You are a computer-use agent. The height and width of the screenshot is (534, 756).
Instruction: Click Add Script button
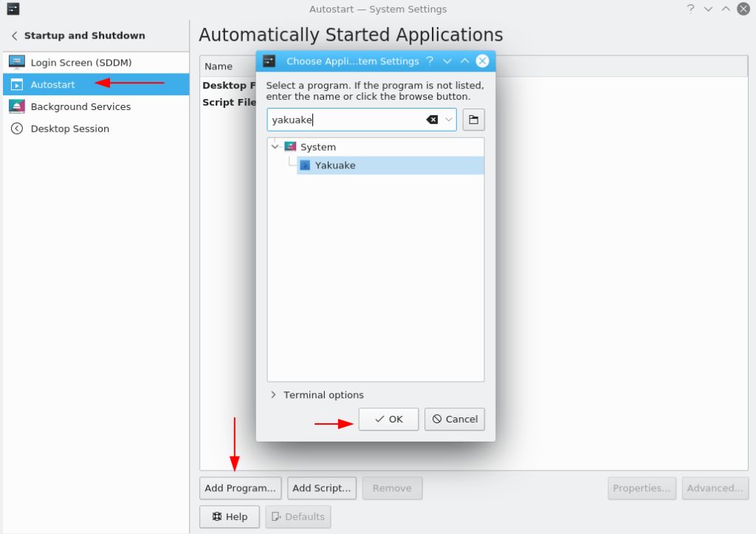pos(322,488)
